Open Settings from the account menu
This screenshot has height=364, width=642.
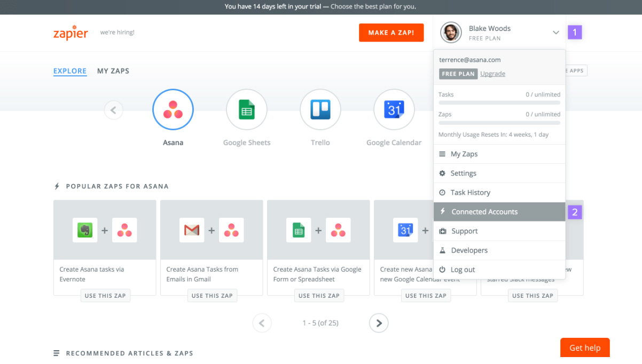(x=499, y=173)
